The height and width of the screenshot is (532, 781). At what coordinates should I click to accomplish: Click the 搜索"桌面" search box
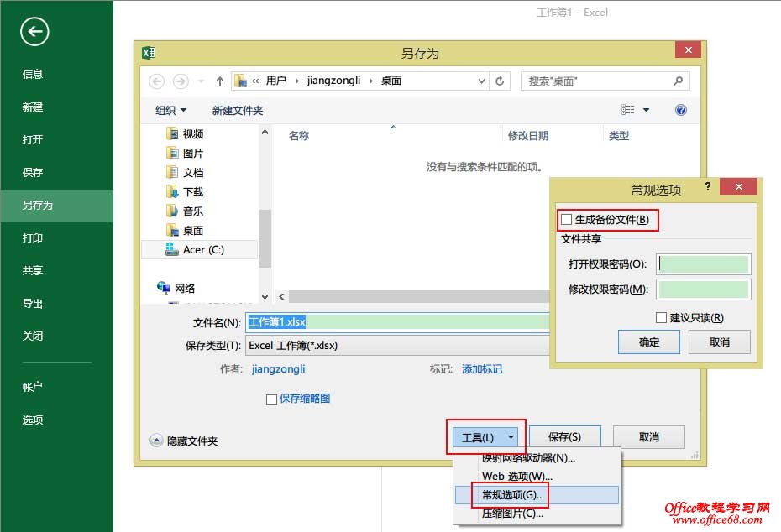(x=605, y=81)
